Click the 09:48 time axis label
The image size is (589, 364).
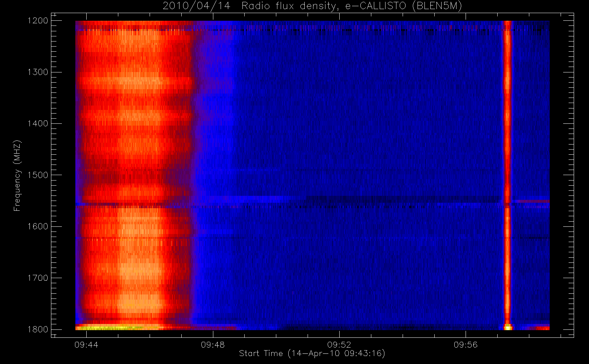[x=213, y=345]
